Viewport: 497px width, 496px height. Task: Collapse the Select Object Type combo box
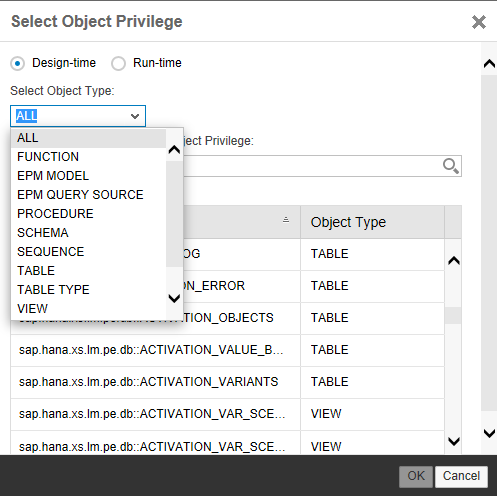(x=135, y=116)
